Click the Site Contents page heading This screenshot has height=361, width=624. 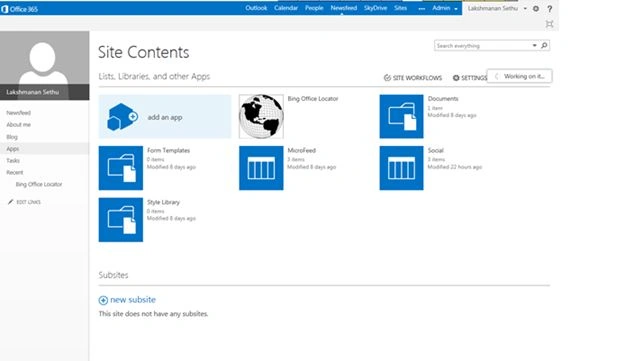point(144,53)
